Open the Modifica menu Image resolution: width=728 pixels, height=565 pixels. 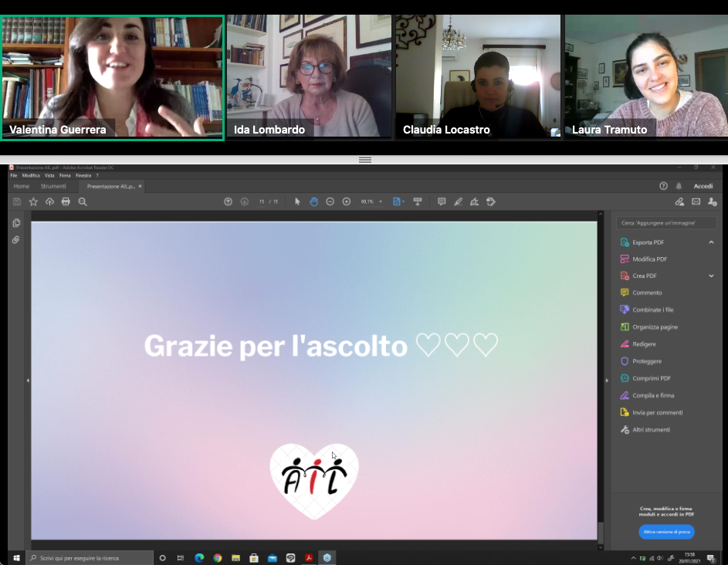[31, 175]
